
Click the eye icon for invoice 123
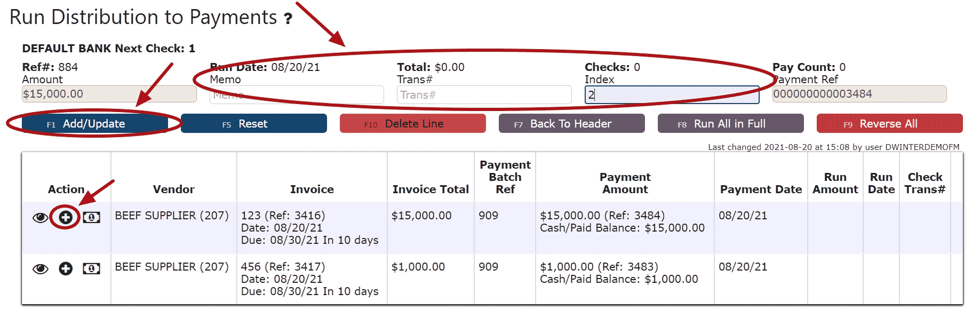[x=40, y=218]
